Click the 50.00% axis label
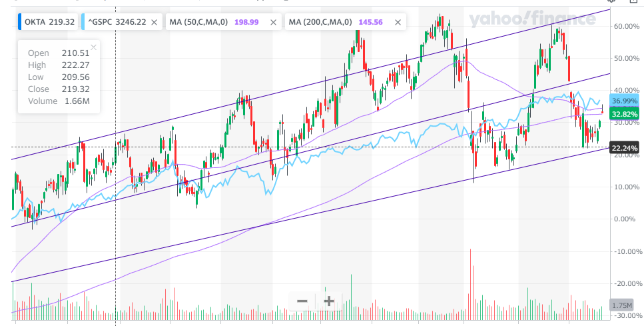Screen dimensions: 644x326 coord(626,59)
